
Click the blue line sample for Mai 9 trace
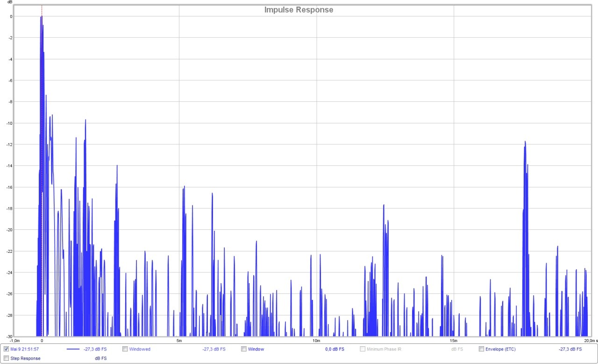coord(73,349)
